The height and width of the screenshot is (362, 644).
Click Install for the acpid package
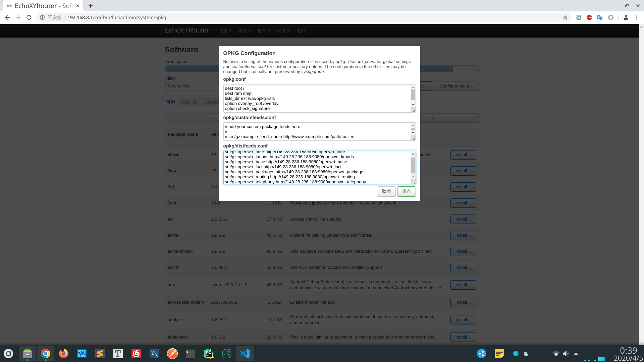pos(463,267)
